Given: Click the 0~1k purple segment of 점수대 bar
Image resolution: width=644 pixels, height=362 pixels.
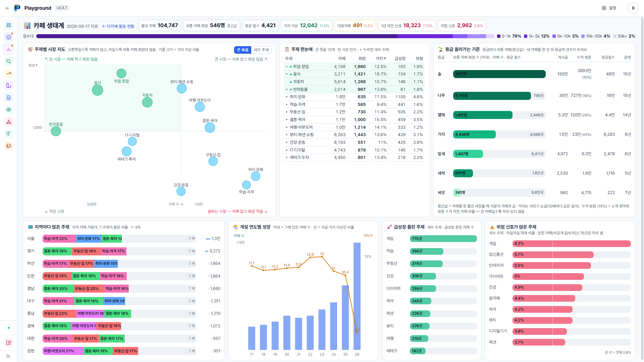Looking at the screenshot, I should tap(217, 36).
